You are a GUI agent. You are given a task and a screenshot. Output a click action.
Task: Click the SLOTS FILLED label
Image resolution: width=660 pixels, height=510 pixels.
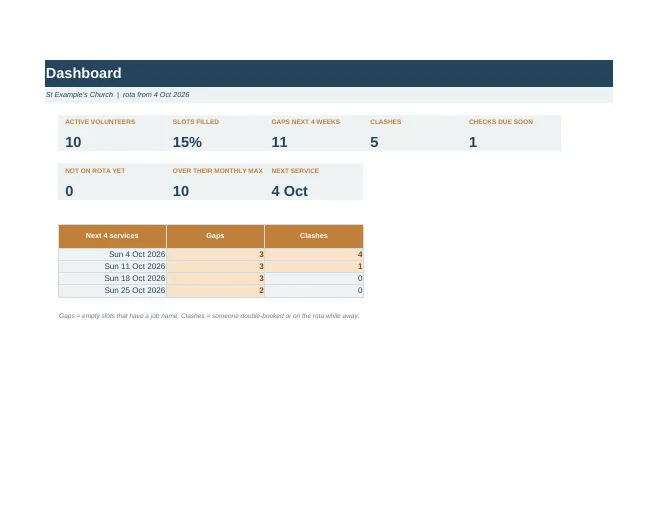196,122
